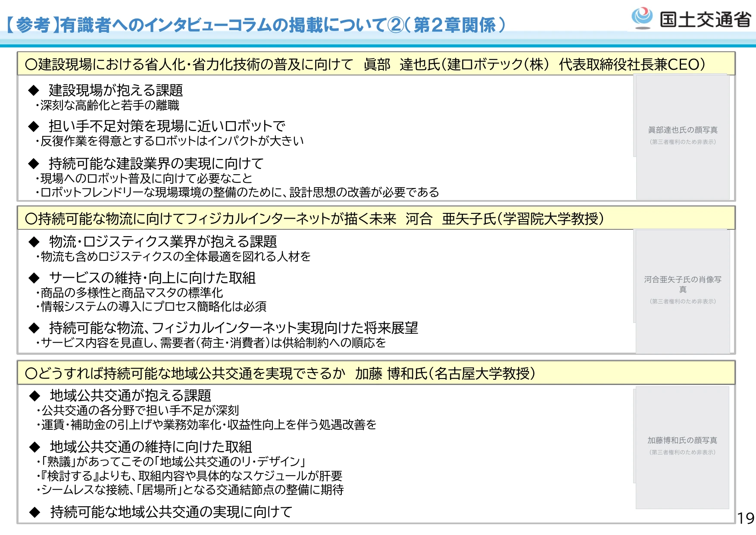The width and height of the screenshot is (756, 535).
Task: Click the 河合亜矢子氏の肖像写真 placeholder
Action: coord(683,291)
